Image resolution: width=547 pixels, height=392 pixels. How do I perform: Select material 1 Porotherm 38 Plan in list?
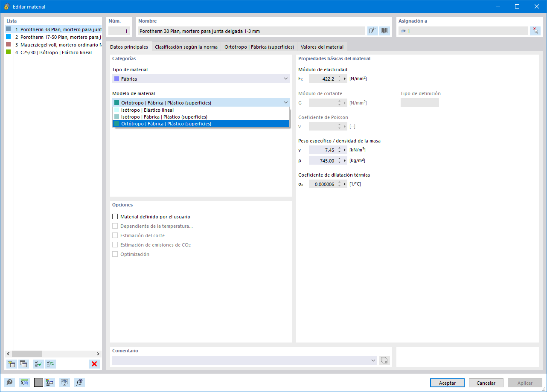(53, 29)
